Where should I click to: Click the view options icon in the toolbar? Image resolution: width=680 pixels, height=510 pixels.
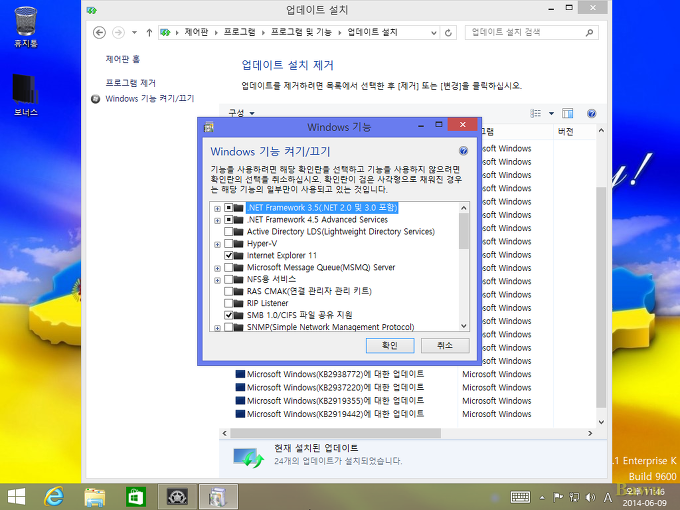tap(536, 114)
